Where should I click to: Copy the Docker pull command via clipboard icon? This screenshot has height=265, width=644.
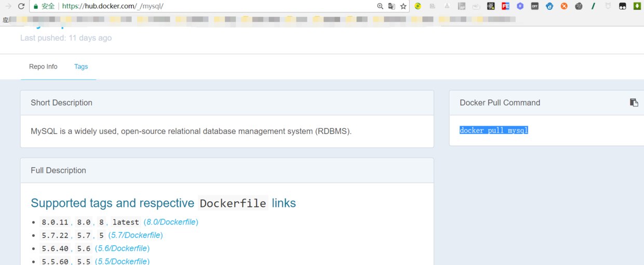click(634, 102)
